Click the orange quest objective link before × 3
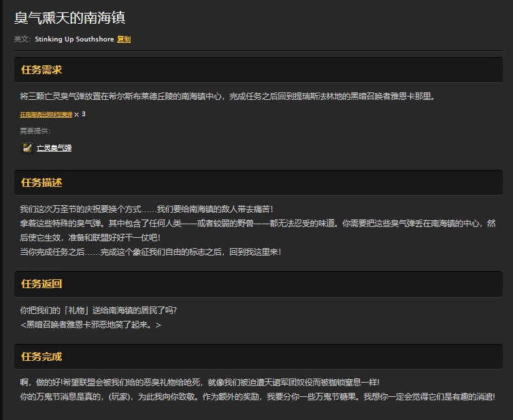This screenshot has width=513, height=420. [46, 115]
